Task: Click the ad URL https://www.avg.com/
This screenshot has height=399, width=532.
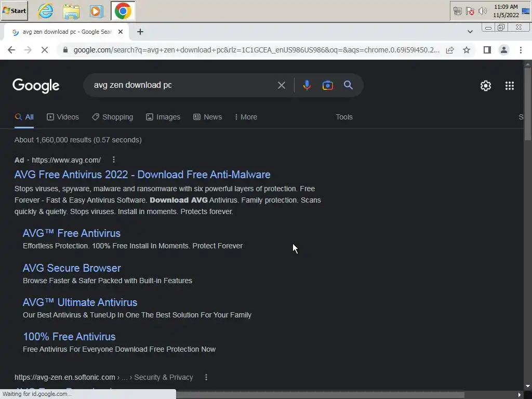Action: 66,160
